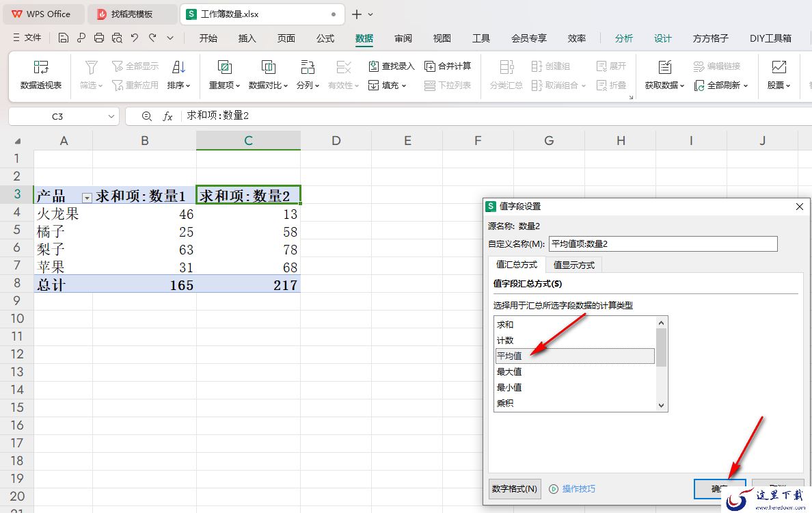Click the 数据透视表 icon
This screenshot has width=812, height=513.
click(41, 67)
